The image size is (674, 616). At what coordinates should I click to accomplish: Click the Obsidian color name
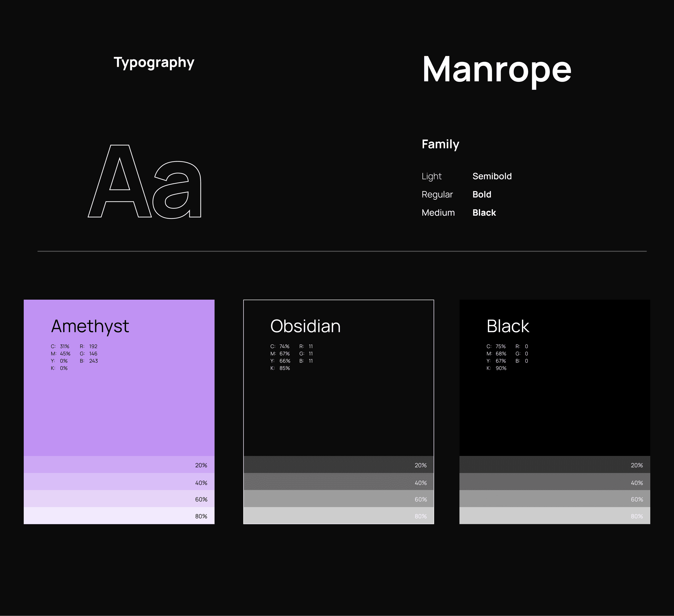tap(305, 327)
